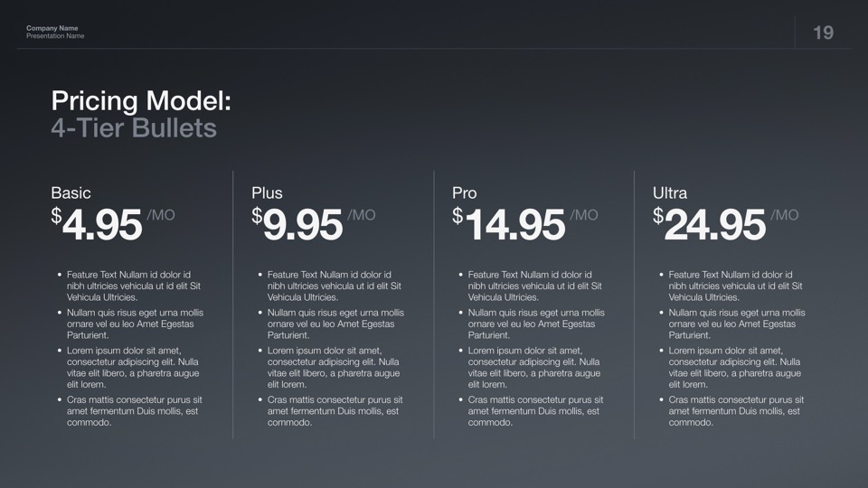Click the Plus tier heading
This screenshot has width=868, height=488.
click(x=267, y=192)
